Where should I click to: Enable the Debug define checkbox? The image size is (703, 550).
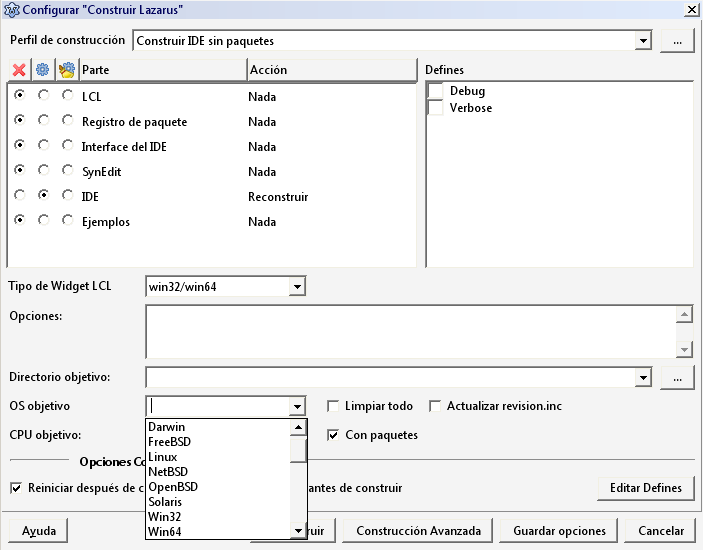click(435, 91)
